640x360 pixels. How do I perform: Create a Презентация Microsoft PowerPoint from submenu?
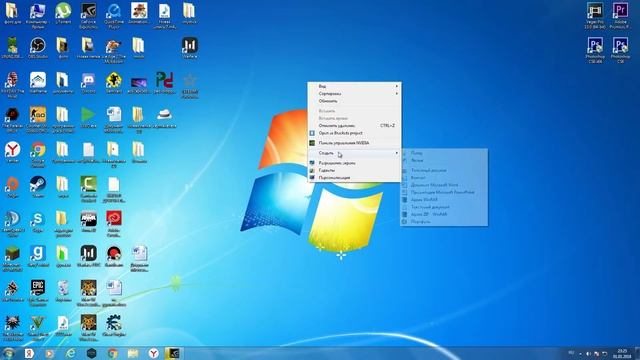[444, 192]
